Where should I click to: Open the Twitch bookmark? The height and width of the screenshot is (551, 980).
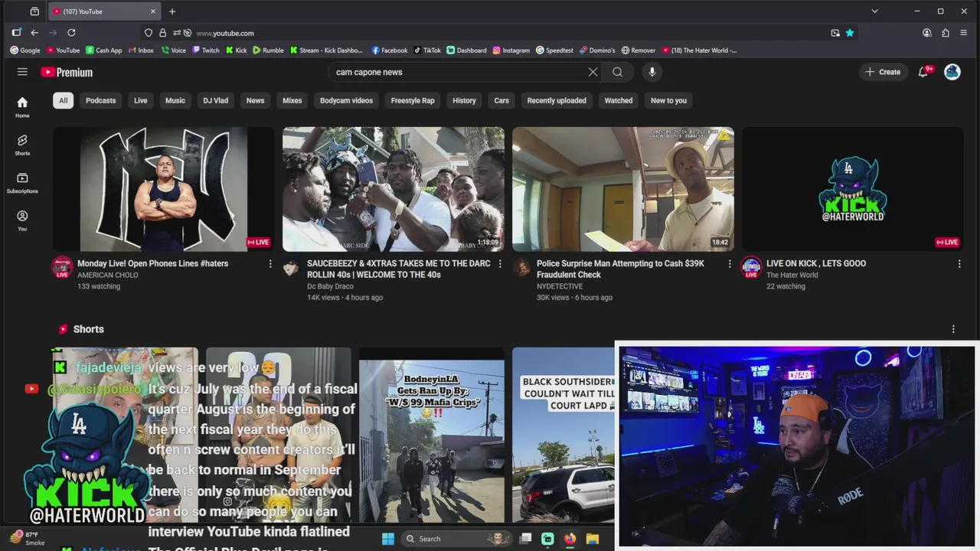point(206,51)
